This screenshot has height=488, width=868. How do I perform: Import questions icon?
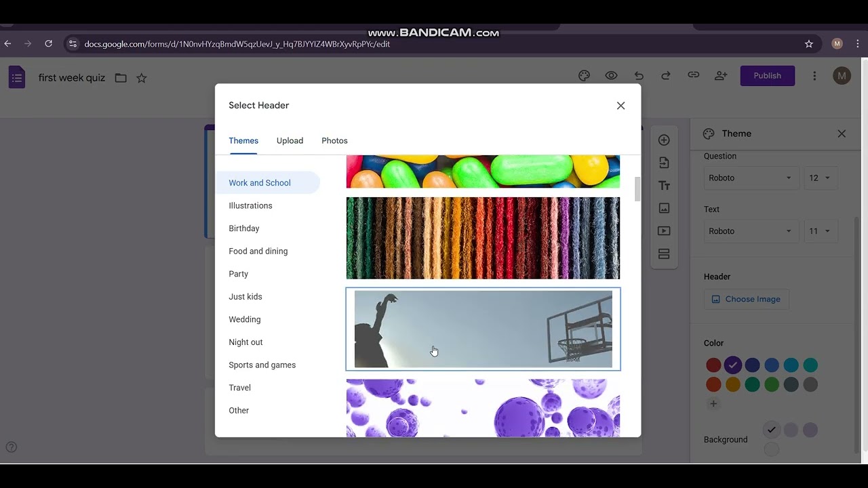pyautogui.click(x=664, y=163)
